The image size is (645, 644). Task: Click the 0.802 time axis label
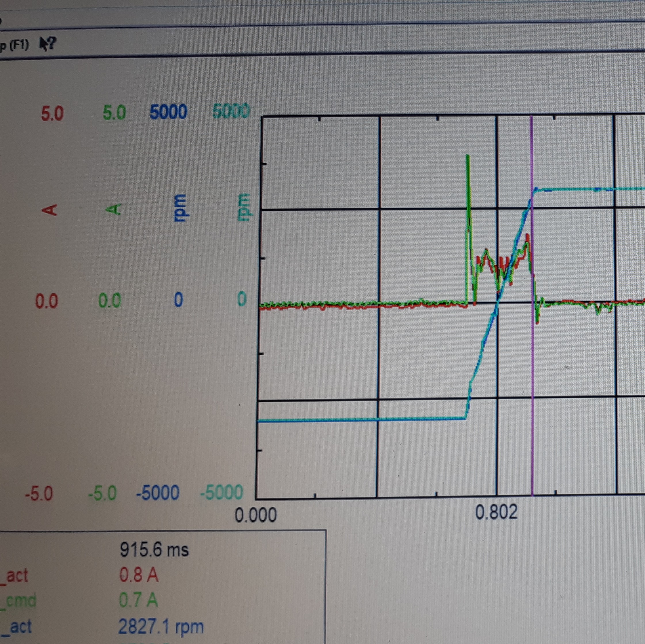click(496, 512)
